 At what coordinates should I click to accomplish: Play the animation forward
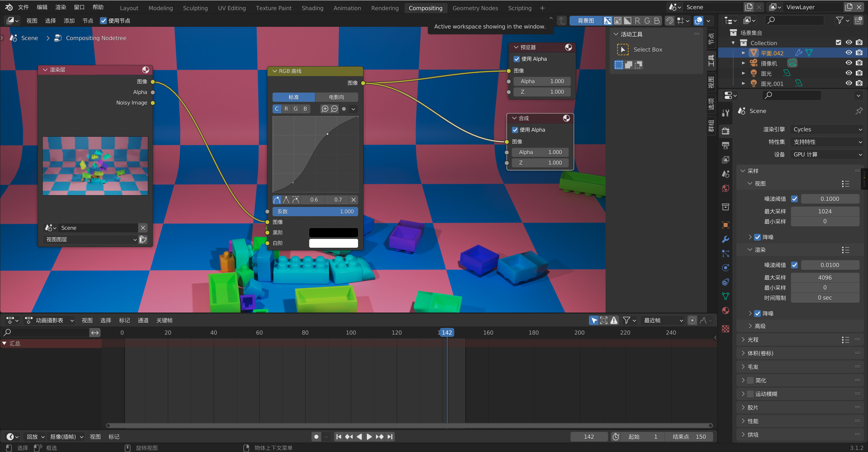pos(369,437)
